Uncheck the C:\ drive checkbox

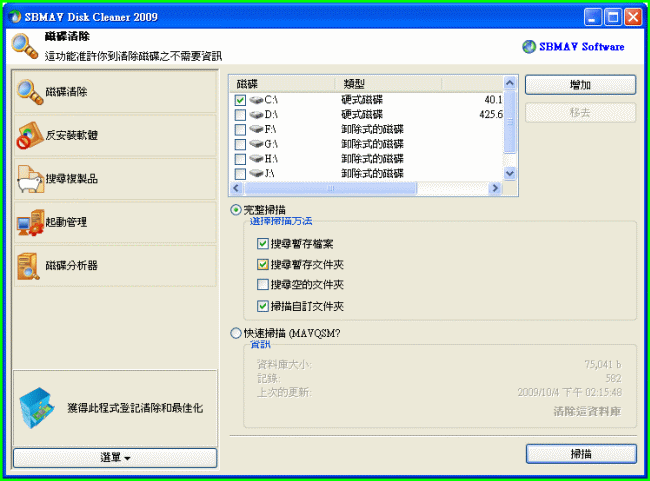pos(240,101)
